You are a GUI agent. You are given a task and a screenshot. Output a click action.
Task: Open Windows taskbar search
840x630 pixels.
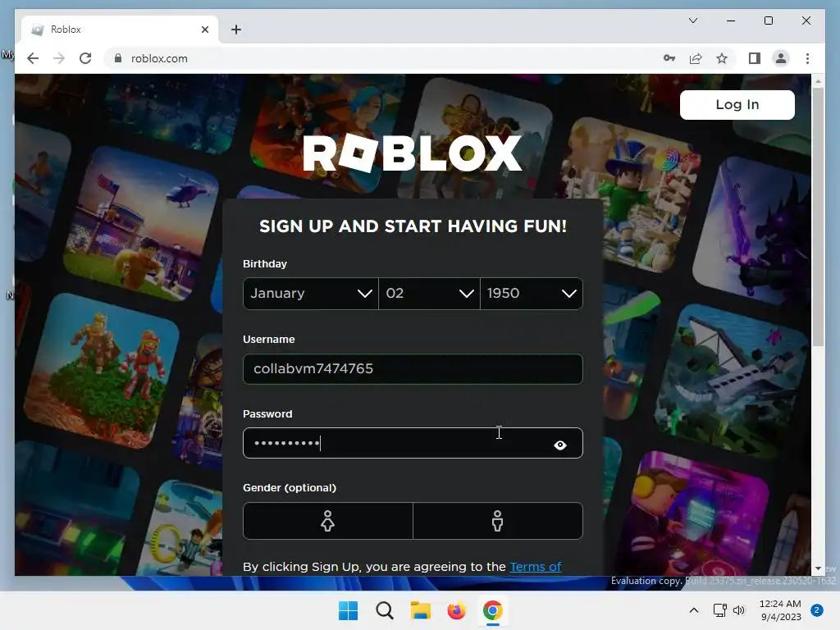[x=384, y=610]
